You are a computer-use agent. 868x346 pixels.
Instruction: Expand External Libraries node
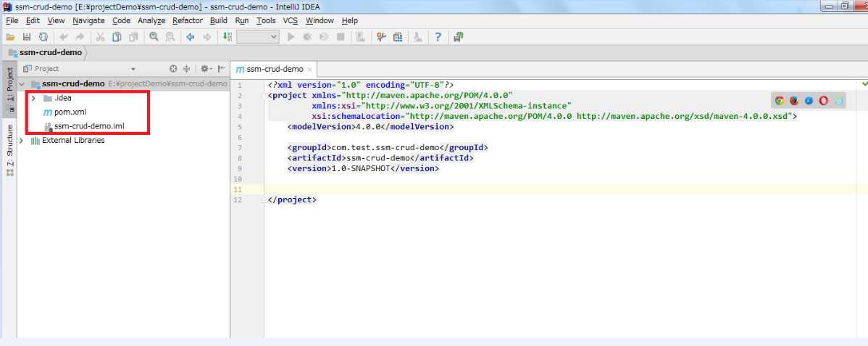pos(22,140)
